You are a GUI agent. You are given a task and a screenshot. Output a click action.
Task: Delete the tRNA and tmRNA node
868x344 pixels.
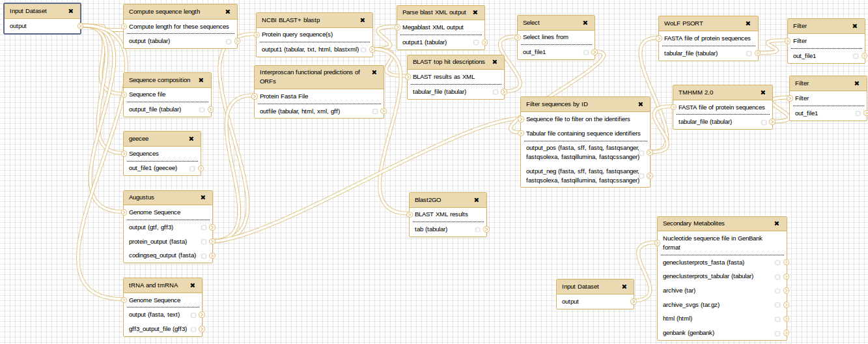[x=192, y=285]
